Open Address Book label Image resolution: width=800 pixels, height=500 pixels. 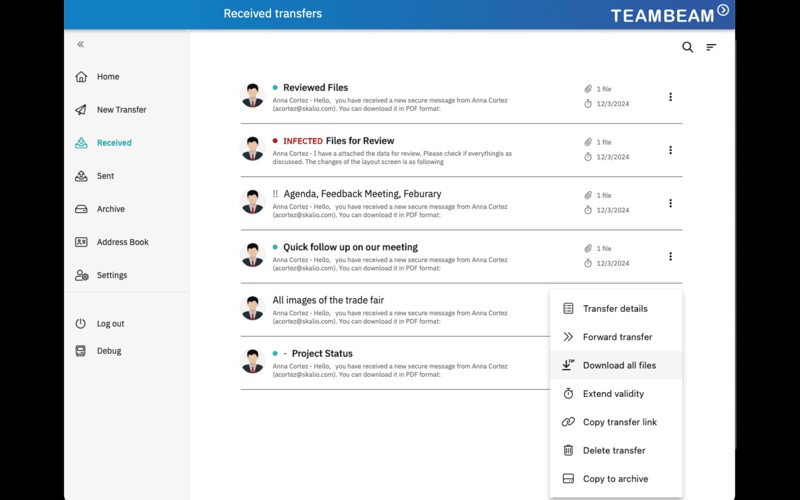pos(123,242)
